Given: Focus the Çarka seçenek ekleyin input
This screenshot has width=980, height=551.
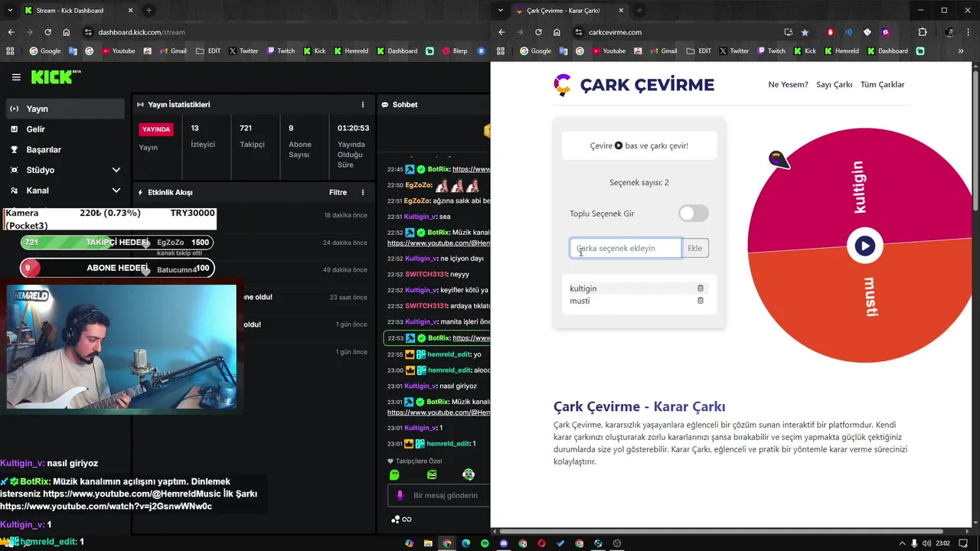Looking at the screenshot, I should 626,248.
